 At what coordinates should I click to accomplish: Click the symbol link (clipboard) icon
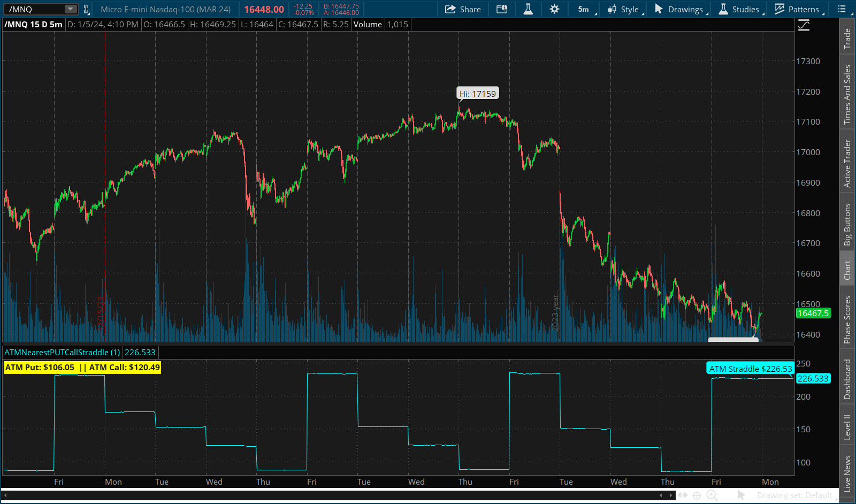click(x=86, y=9)
